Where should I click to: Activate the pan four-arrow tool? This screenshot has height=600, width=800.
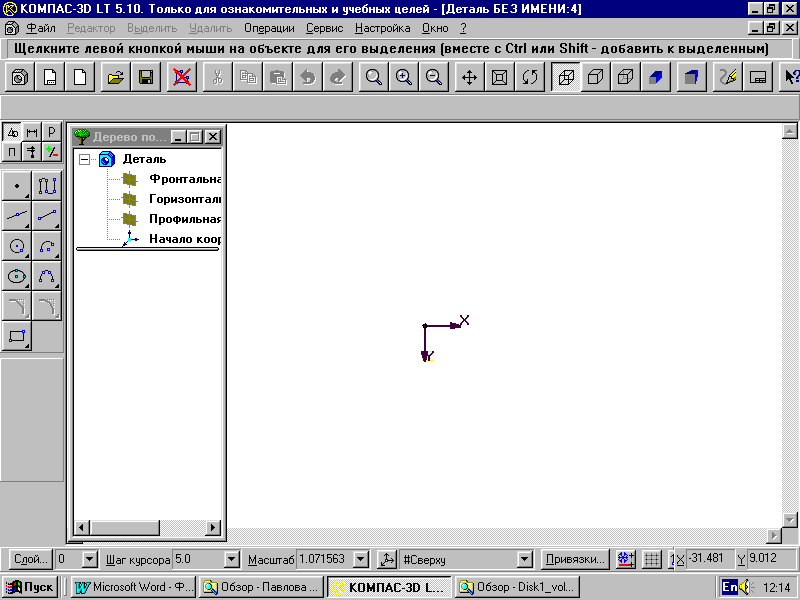(469, 78)
